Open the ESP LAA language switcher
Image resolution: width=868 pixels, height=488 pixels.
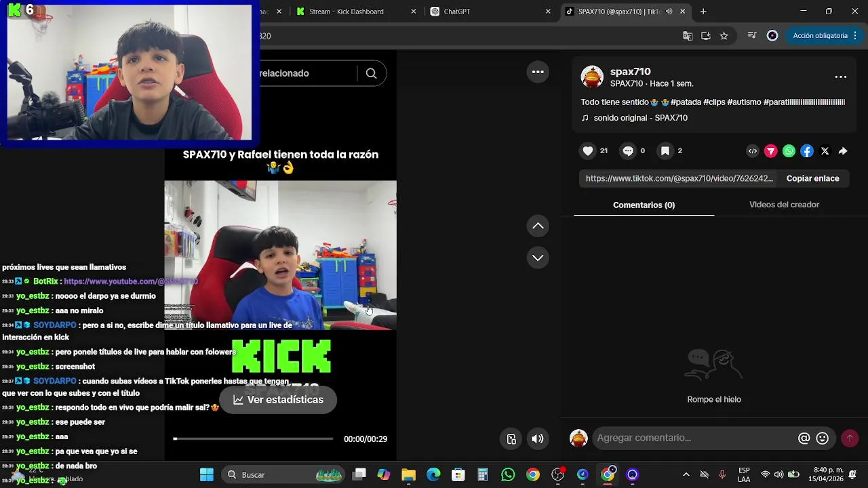point(744,474)
